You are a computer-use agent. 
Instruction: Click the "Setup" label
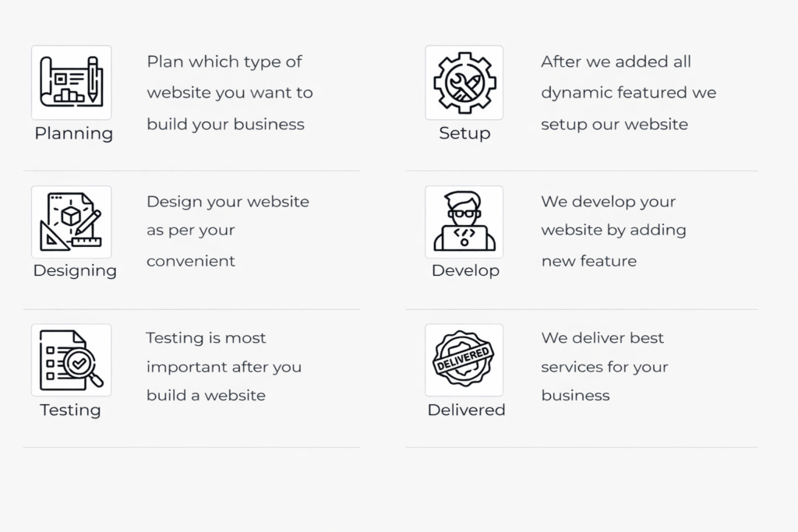click(x=464, y=133)
